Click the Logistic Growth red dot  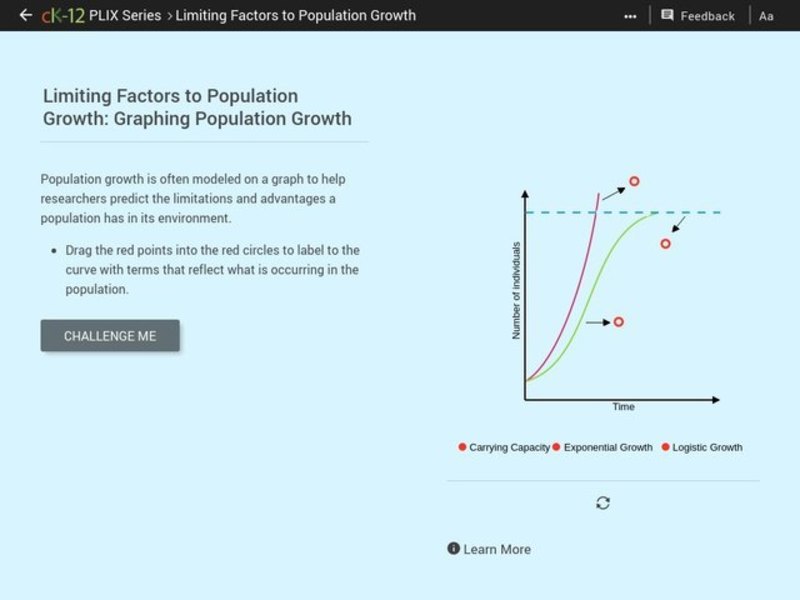tap(665, 447)
